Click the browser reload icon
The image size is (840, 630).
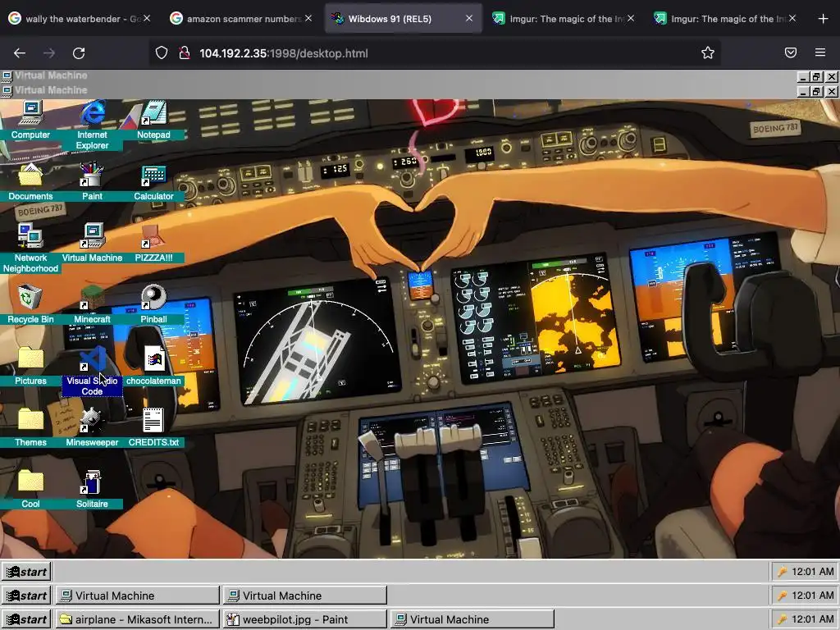tap(79, 53)
